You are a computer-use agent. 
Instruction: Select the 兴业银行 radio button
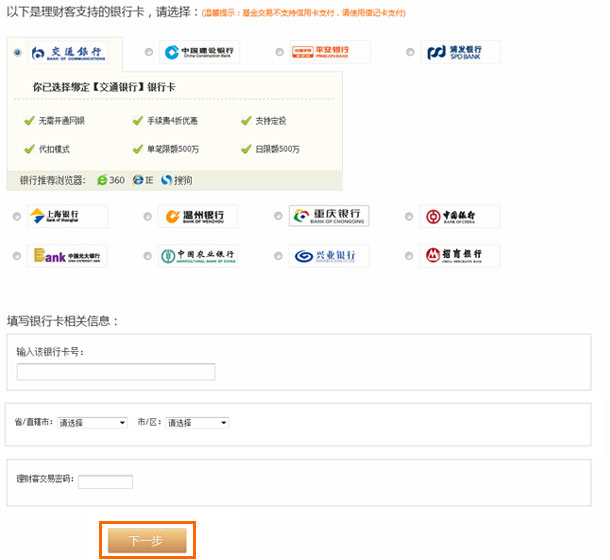(278, 256)
